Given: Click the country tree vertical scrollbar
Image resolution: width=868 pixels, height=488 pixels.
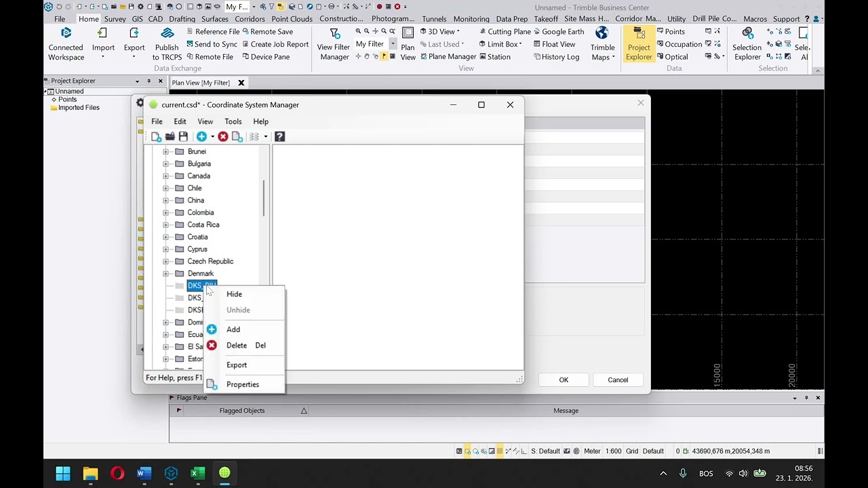Looking at the screenshot, I should pos(264,199).
